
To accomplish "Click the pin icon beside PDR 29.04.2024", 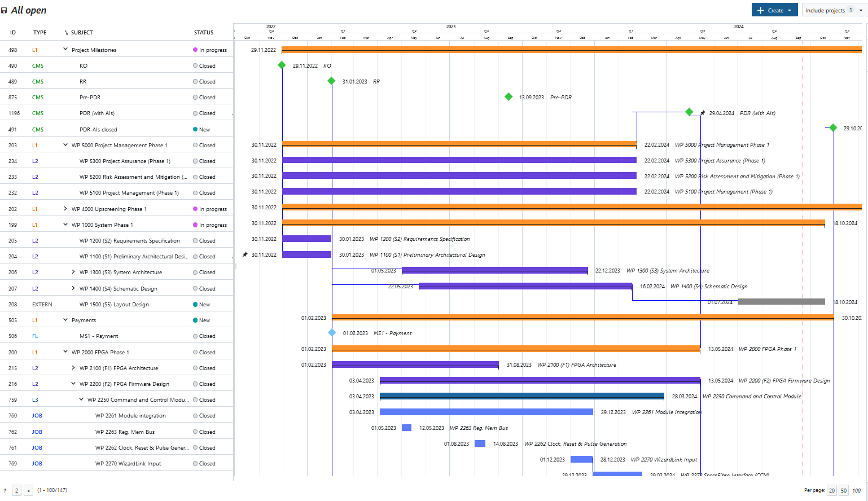I will pyautogui.click(x=703, y=113).
